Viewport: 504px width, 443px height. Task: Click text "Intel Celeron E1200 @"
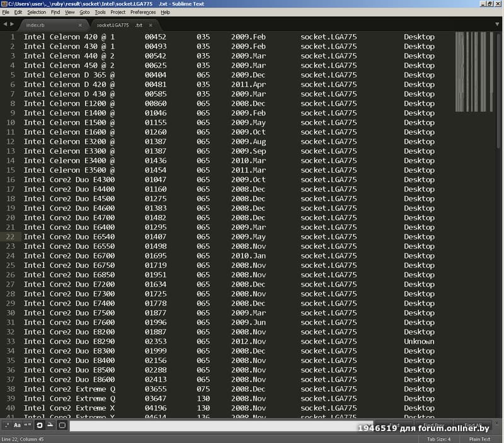point(69,103)
